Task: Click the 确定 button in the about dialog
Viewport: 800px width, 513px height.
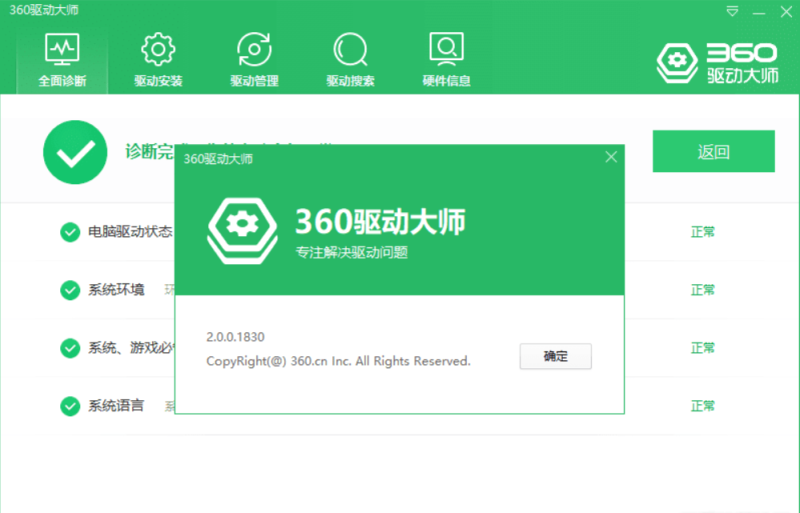Action: [x=555, y=356]
